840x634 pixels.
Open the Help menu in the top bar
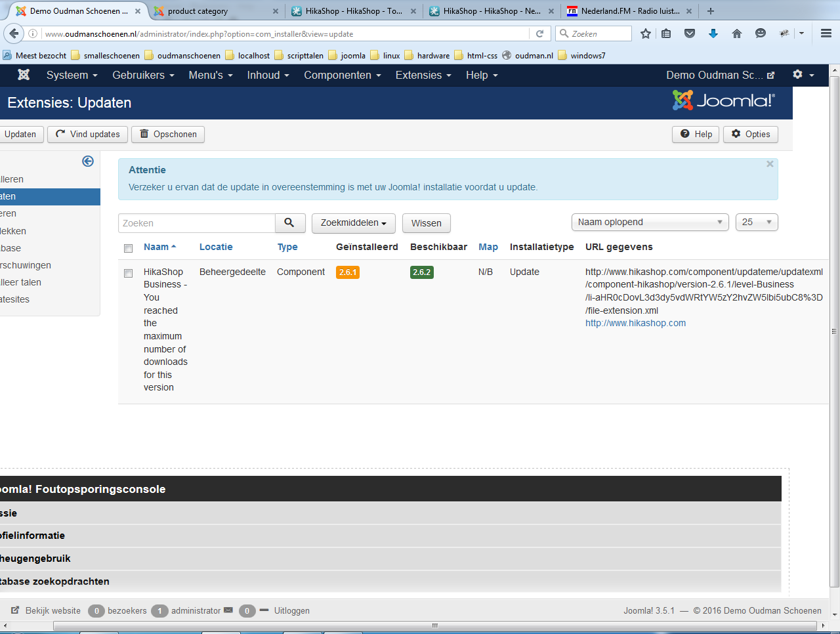pyautogui.click(x=482, y=75)
